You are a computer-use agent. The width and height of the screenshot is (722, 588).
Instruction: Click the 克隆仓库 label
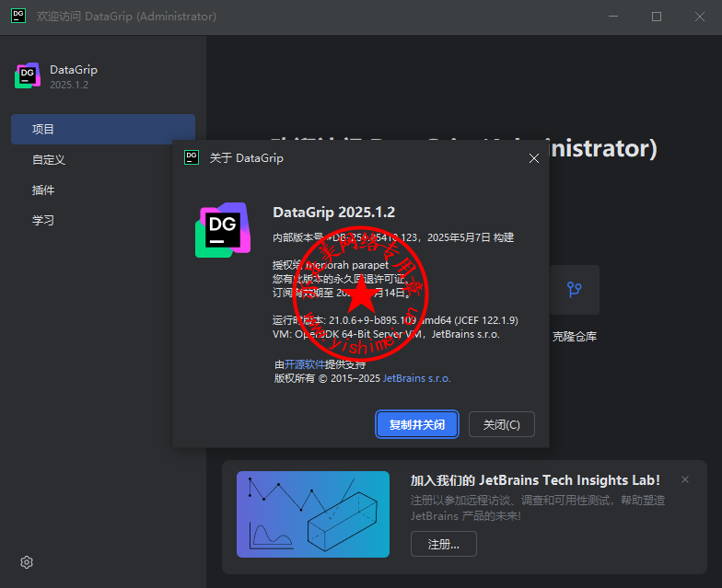click(x=575, y=337)
